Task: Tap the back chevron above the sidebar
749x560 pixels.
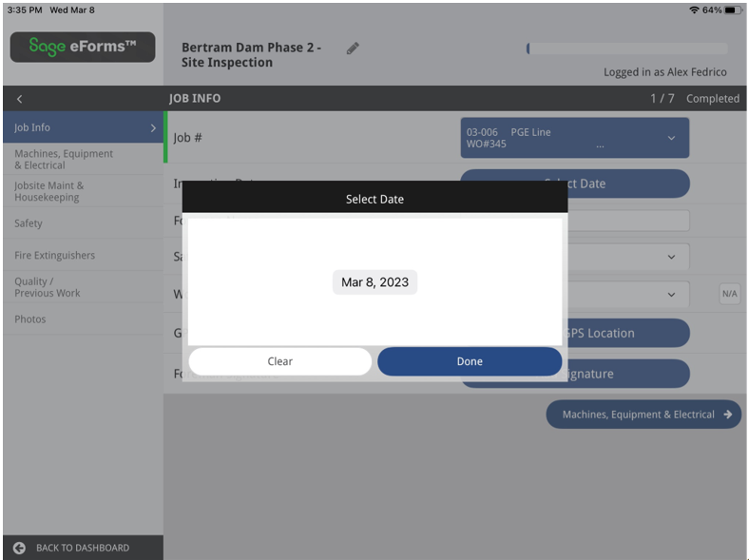Action: pos(20,99)
